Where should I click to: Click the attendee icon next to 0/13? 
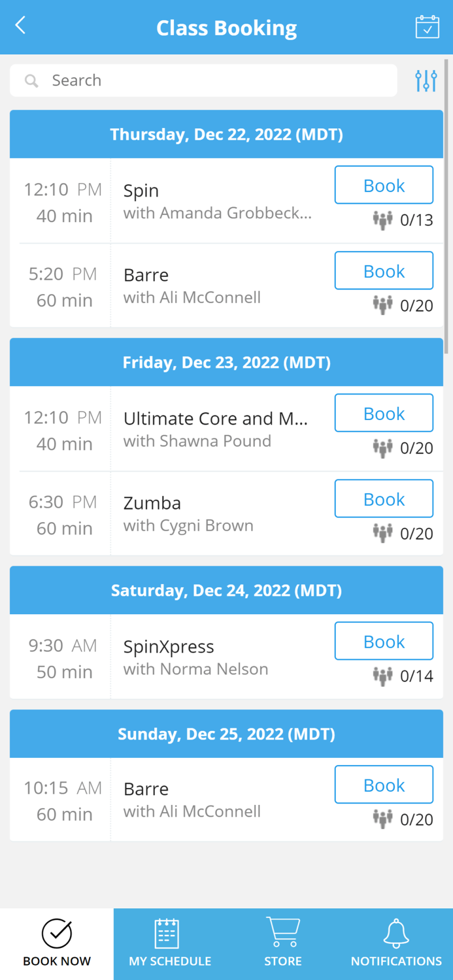pos(382,220)
